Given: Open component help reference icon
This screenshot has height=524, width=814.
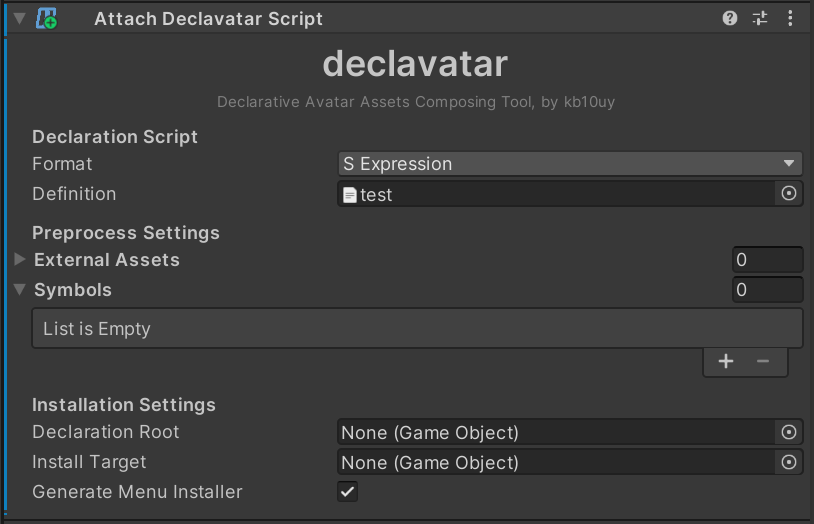Looking at the screenshot, I should pyautogui.click(x=730, y=18).
